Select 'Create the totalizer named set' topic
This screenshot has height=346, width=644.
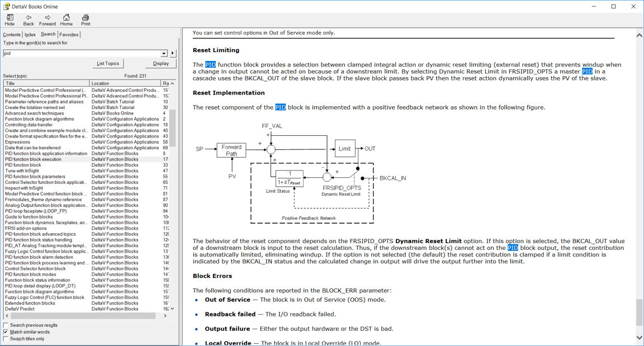click(x=35, y=107)
